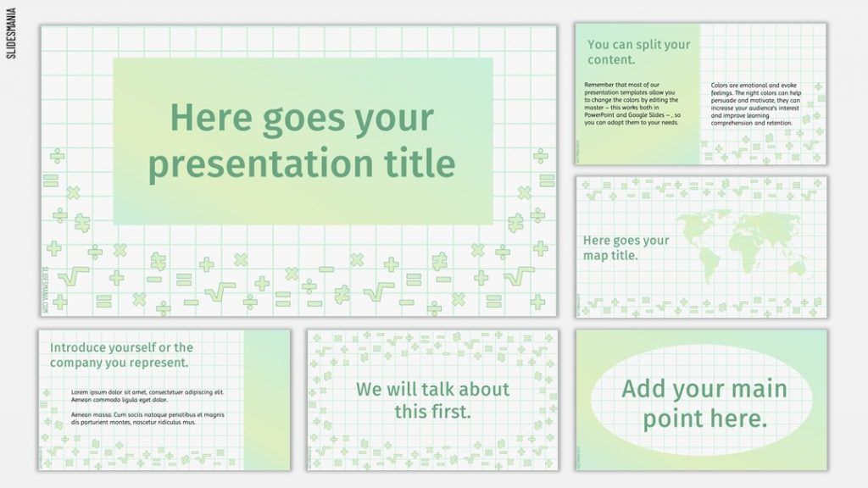Click the 'Remember that most of our' paragraph
The height and width of the screenshot is (488, 868).
pos(632,104)
